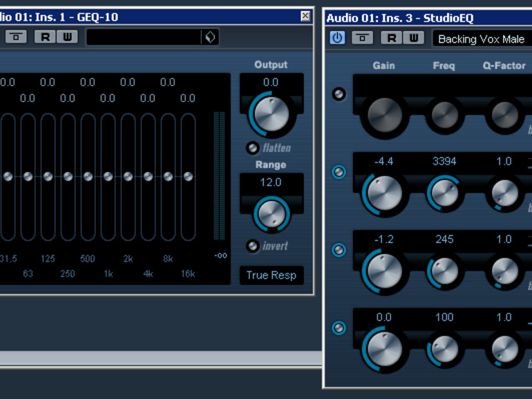532x399 pixels.
Task: Toggle the 245 Hz band enable button
Action: pos(339,250)
